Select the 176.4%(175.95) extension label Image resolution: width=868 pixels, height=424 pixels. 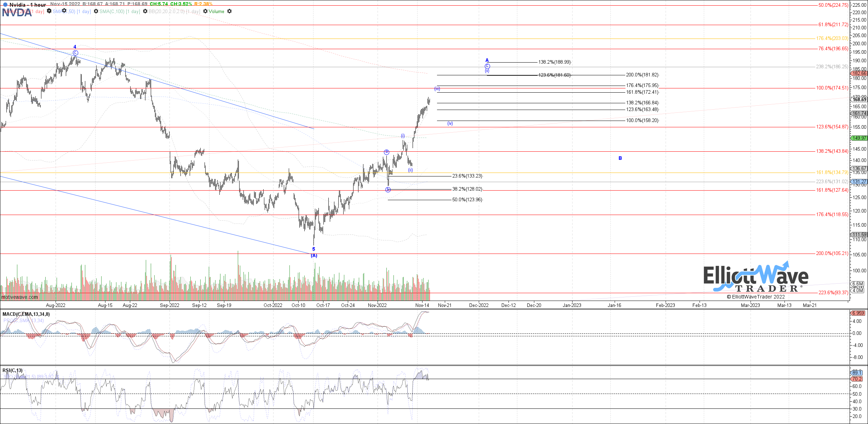(x=643, y=85)
